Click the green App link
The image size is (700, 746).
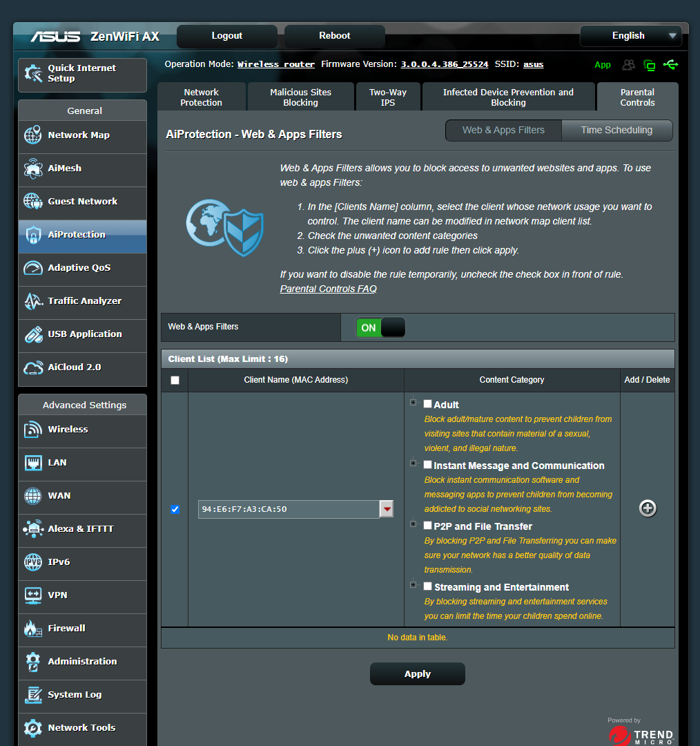603,65
